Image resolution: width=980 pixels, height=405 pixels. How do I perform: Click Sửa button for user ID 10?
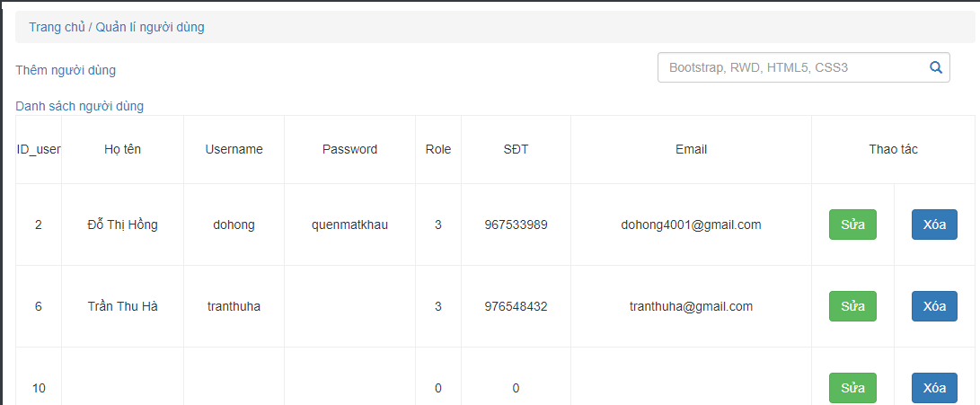pos(852,388)
